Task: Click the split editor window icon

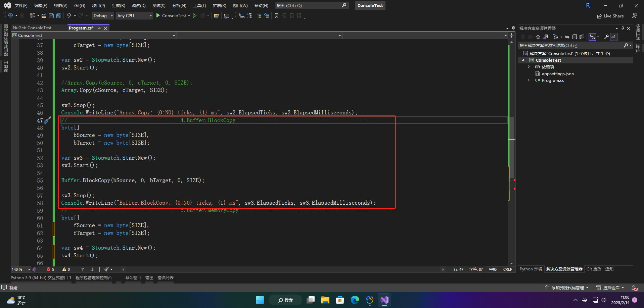Action: (511, 35)
